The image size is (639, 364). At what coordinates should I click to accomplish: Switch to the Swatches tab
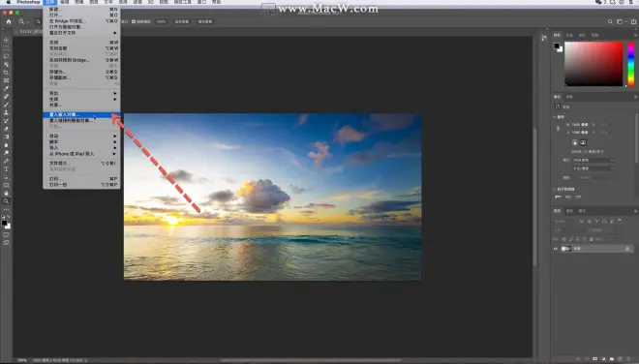[x=569, y=36]
